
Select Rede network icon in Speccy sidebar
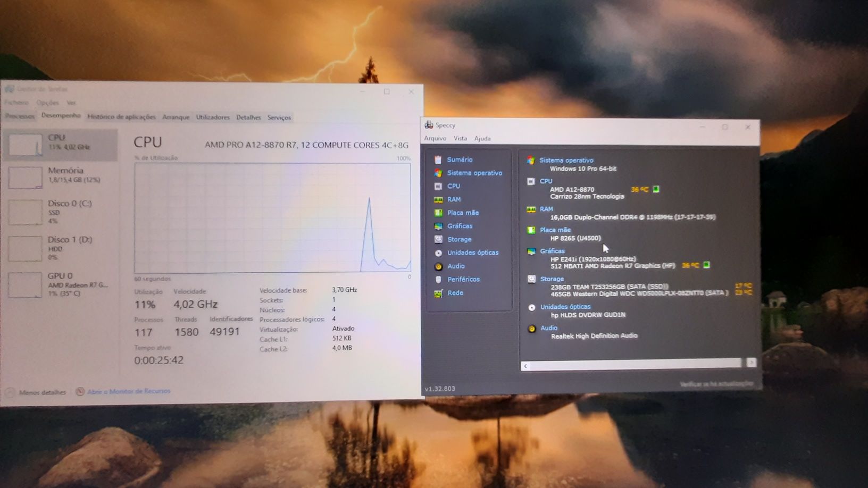(438, 293)
